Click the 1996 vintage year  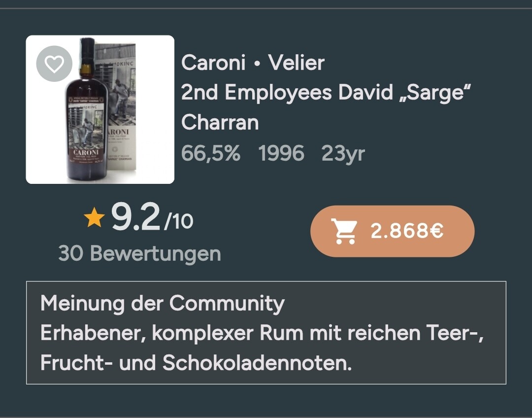pyautogui.click(x=281, y=153)
